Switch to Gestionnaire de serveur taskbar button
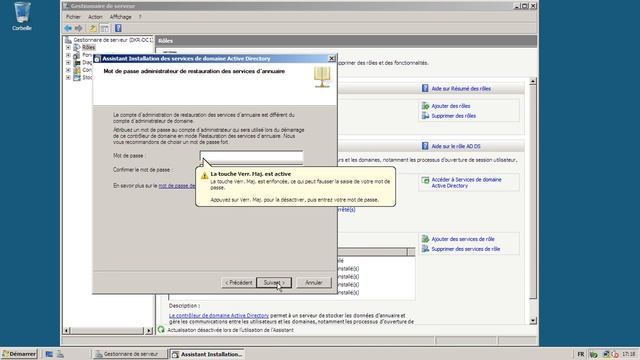Screen dimensions: 640x360 pos(130,354)
